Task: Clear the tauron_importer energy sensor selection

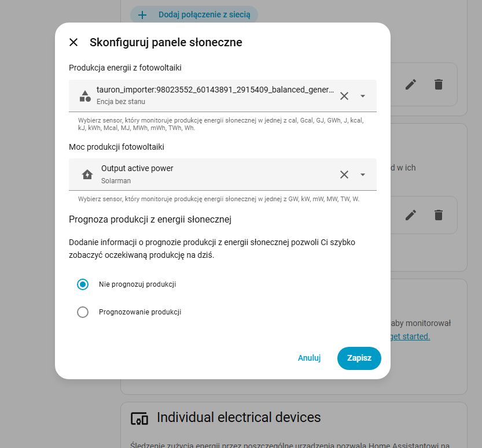Action: coord(344,96)
